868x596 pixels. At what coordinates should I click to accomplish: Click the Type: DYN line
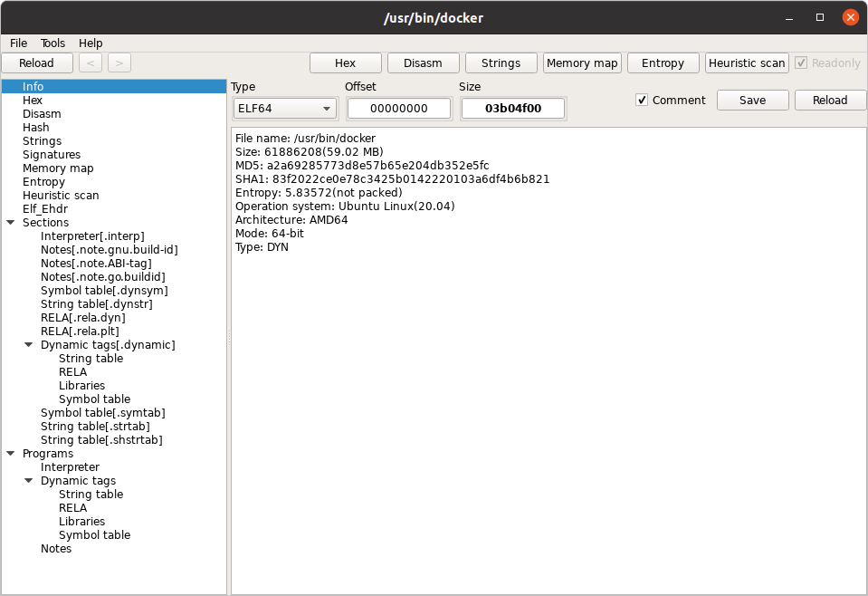[x=262, y=247]
